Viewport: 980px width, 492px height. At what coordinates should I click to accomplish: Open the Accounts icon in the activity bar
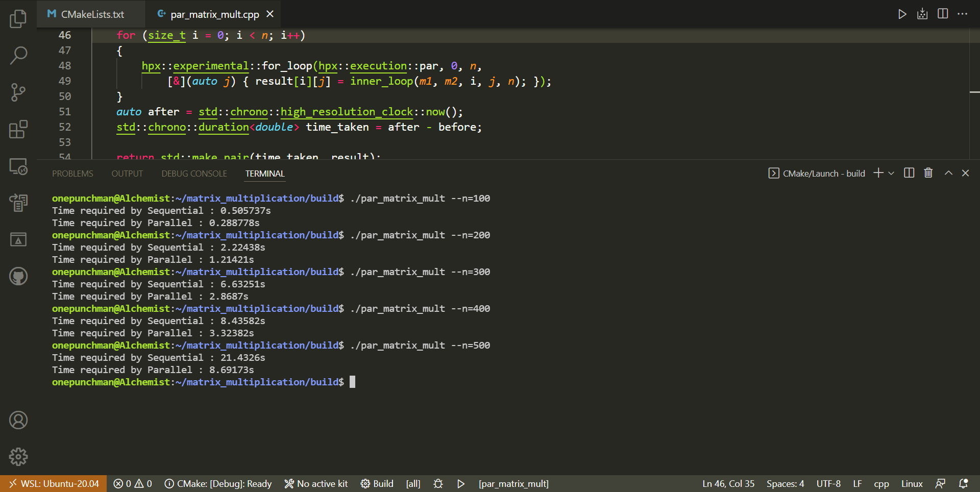coord(18,420)
